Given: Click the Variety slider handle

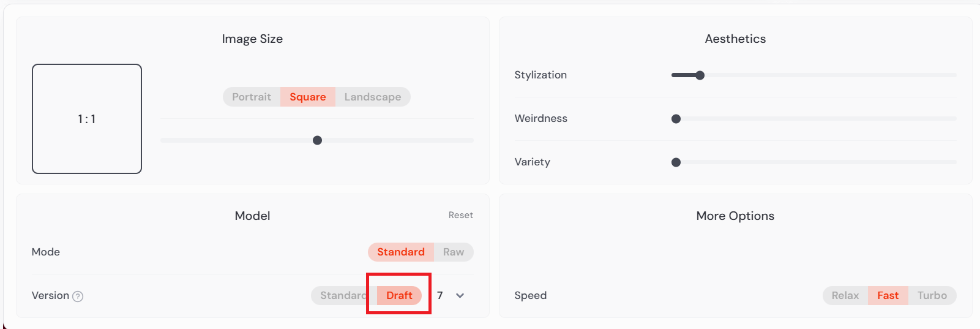Looking at the screenshot, I should [676, 162].
